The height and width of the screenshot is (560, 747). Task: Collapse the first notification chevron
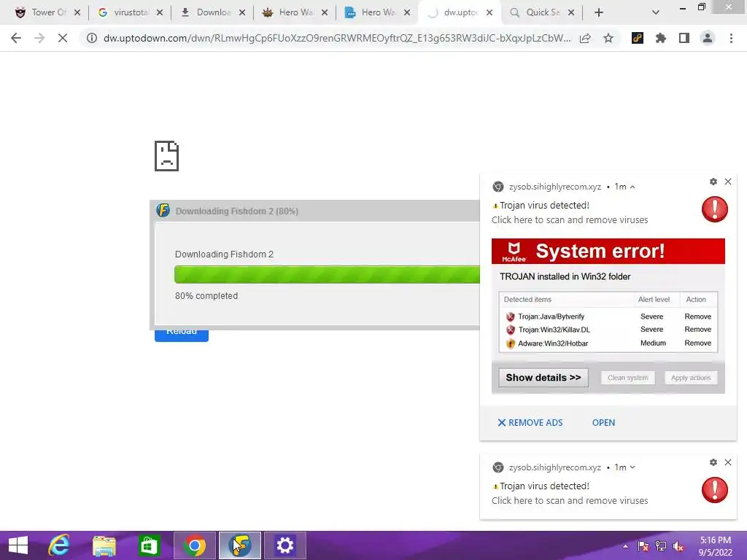[632, 187]
